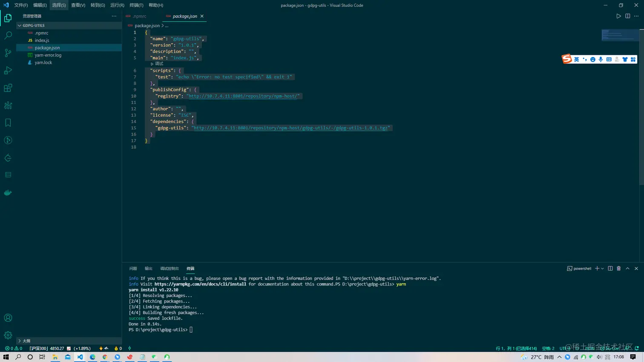The width and height of the screenshot is (644, 362).
Task: Click the editor minimap preview
Action: (x=620, y=35)
